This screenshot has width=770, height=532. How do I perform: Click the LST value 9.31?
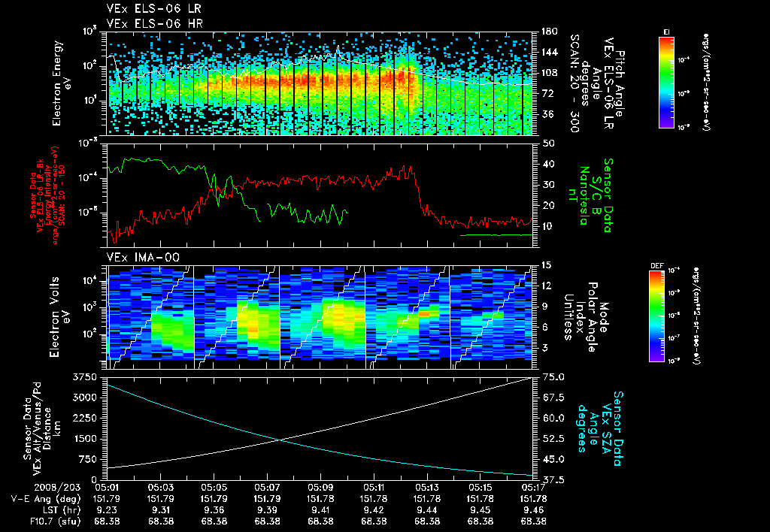[161, 510]
